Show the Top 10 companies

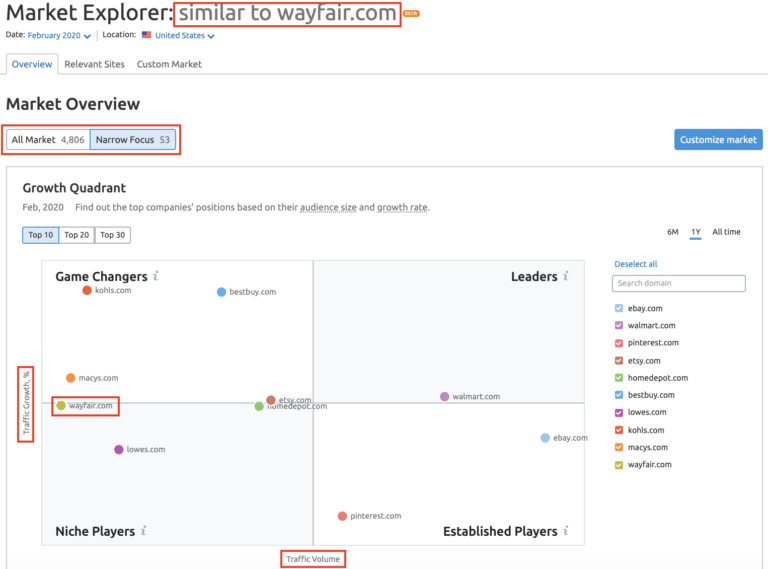pos(41,235)
